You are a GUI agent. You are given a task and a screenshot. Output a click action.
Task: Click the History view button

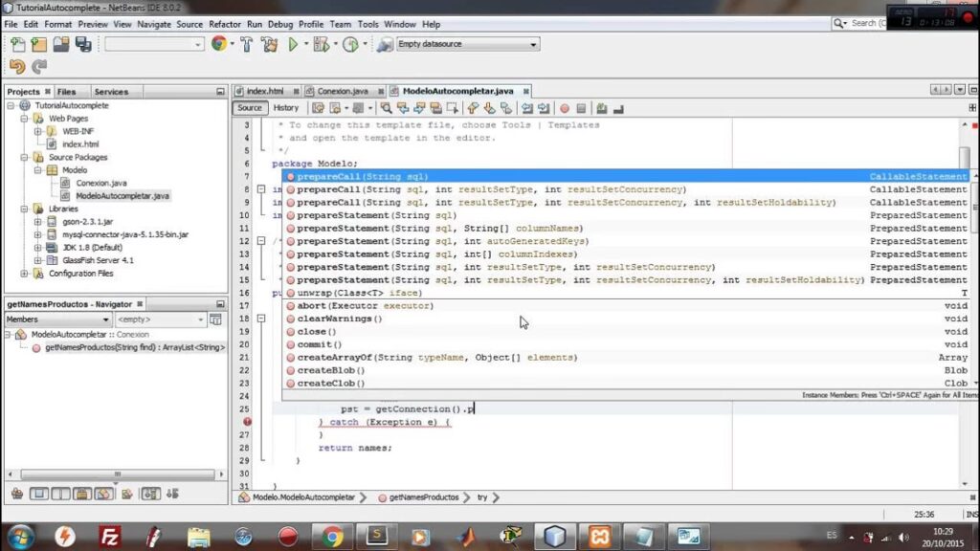coord(286,108)
